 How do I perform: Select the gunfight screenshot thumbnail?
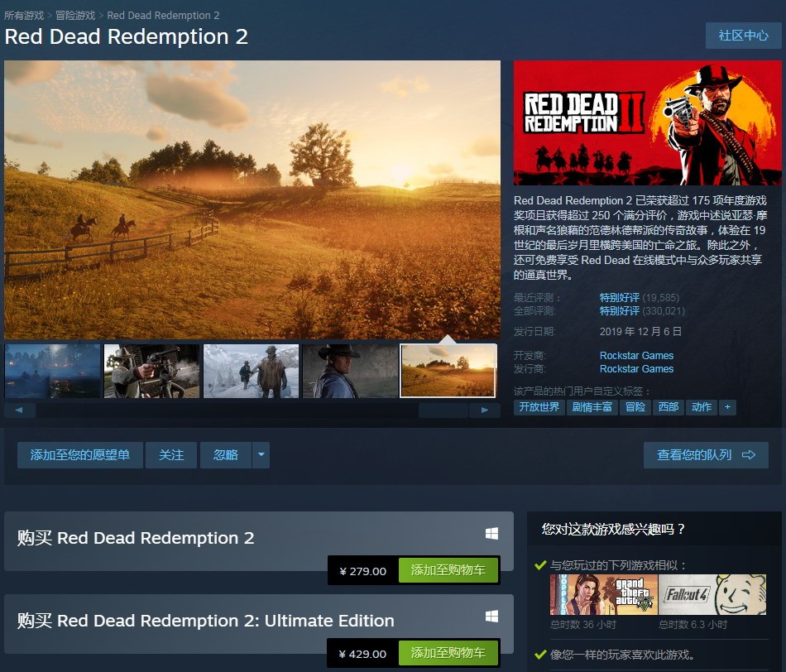(x=152, y=371)
